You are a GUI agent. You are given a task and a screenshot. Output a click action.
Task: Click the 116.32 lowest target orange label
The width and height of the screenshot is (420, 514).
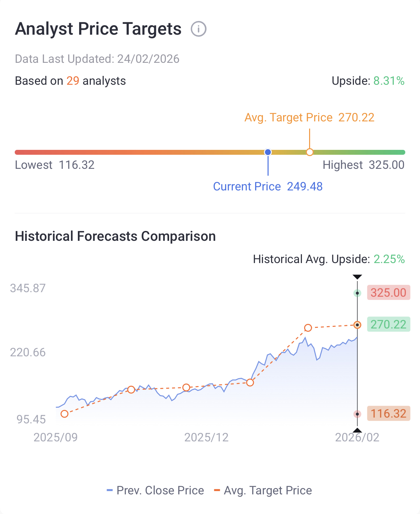point(388,414)
